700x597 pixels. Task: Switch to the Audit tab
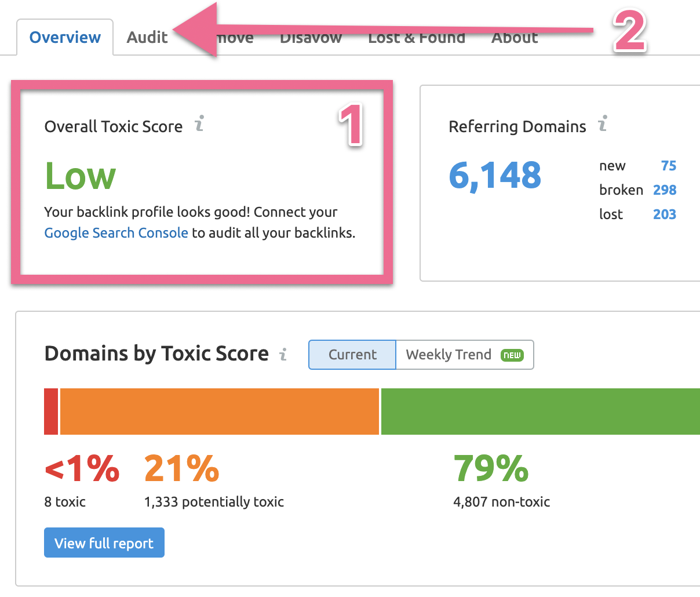[147, 38]
